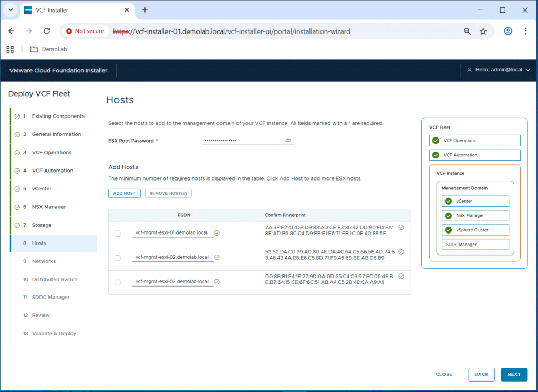Image resolution: width=538 pixels, height=392 pixels.
Task: Click the NEXT button
Action: 513,374
